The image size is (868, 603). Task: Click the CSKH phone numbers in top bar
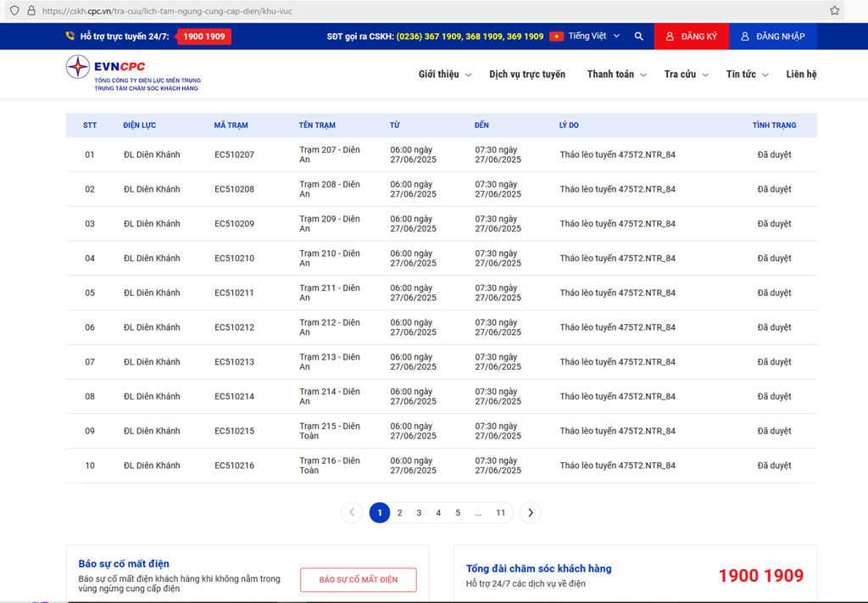click(470, 36)
